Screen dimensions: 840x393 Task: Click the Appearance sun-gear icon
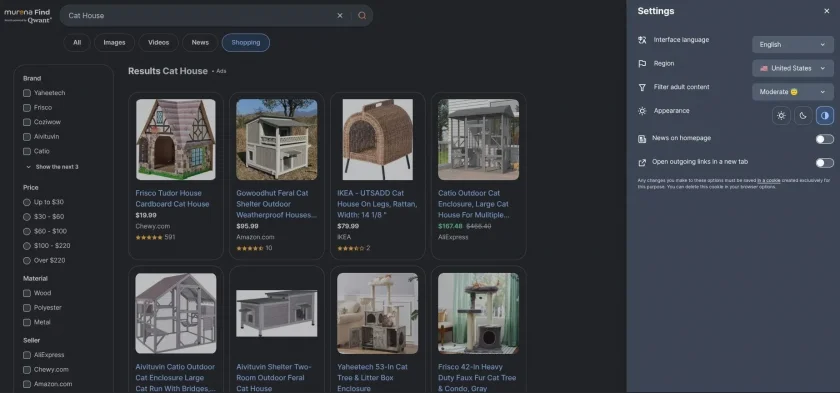pos(642,111)
